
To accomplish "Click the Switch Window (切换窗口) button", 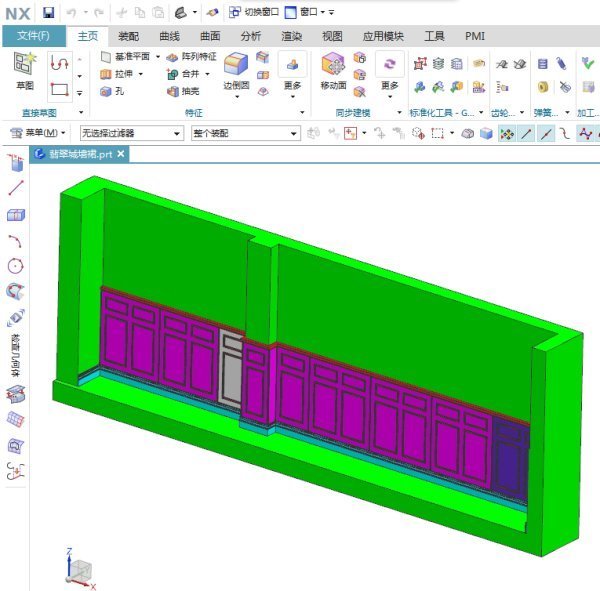I will click(254, 12).
